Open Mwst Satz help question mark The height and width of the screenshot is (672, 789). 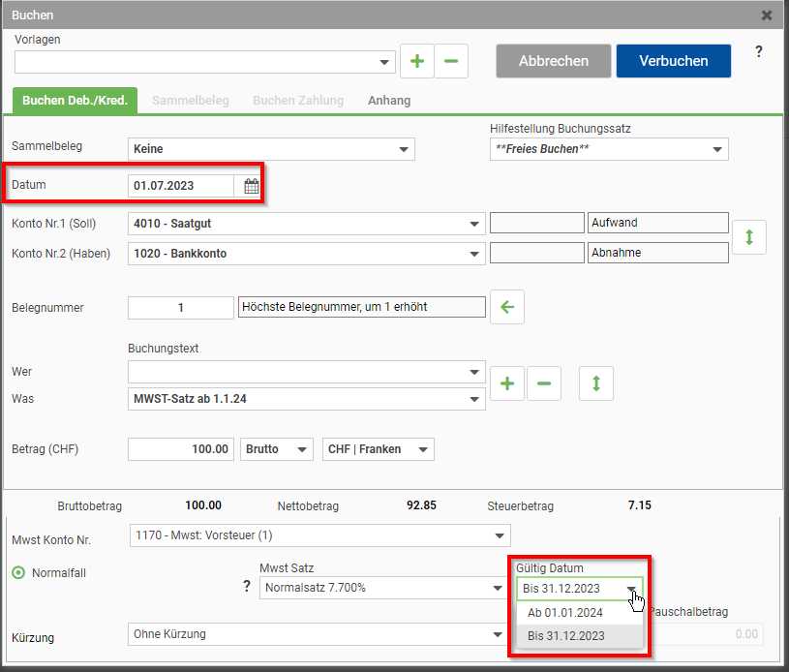point(247,586)
